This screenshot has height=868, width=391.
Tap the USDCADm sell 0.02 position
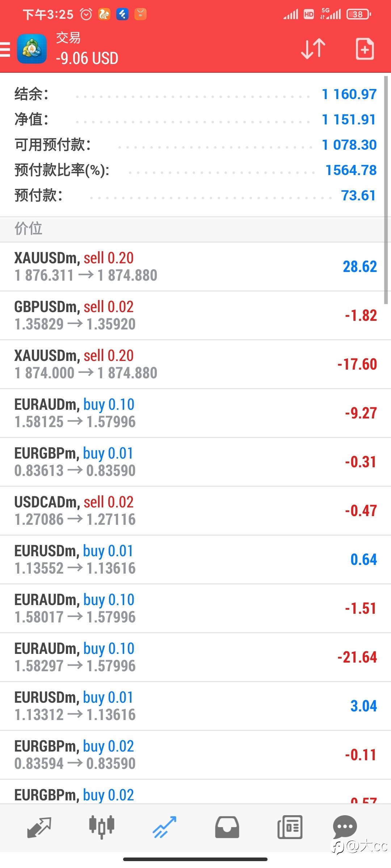[195, 511]
